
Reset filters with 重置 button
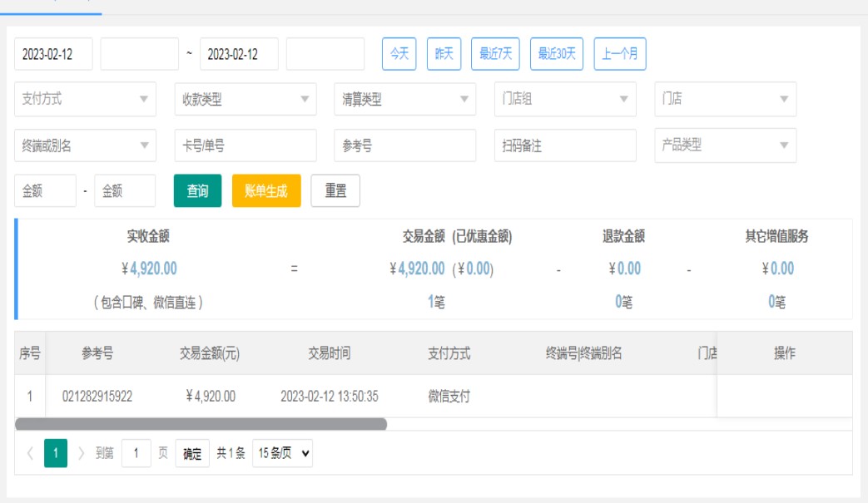pos(335,190)
